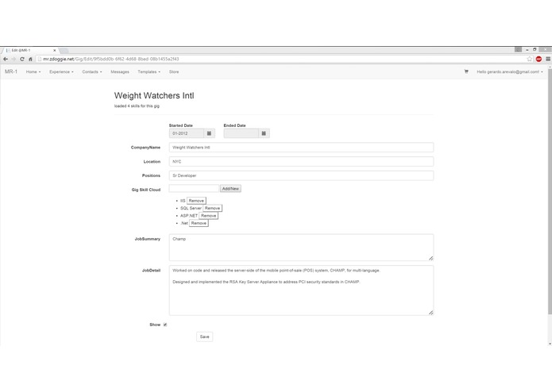Click the browser address bar URL
This screenshot has width=552, height=392.
coord(111,59)
